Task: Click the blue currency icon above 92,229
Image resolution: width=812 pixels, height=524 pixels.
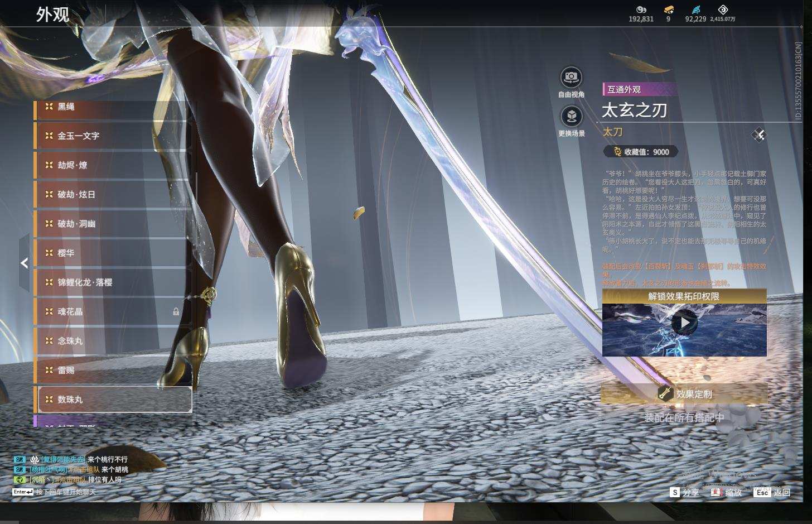Action: [696, 9]
